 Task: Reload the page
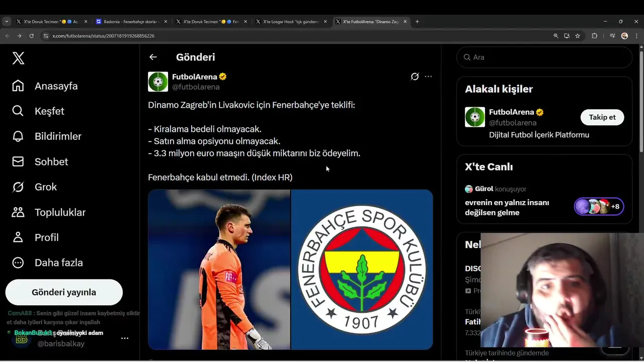pos(31,36)
